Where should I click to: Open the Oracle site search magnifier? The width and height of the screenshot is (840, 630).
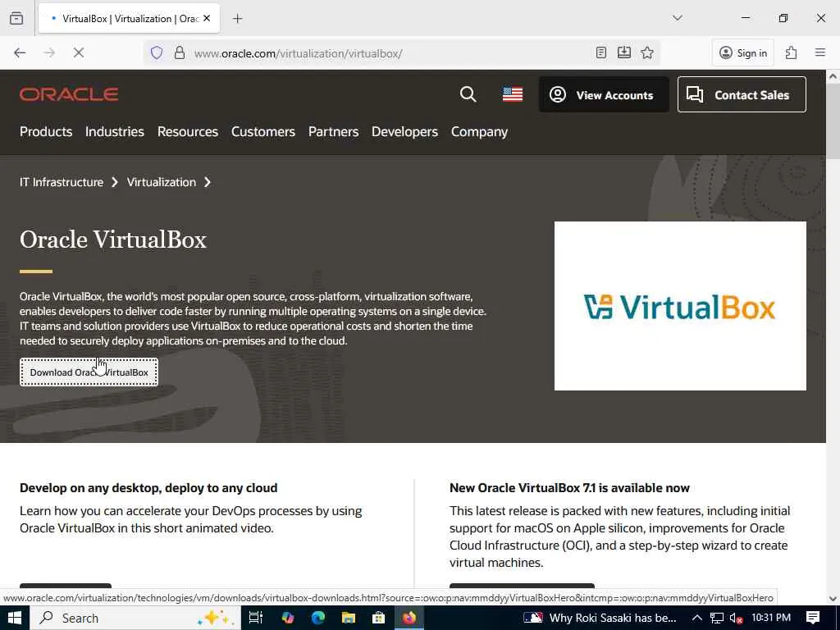[x=468, y=94]
